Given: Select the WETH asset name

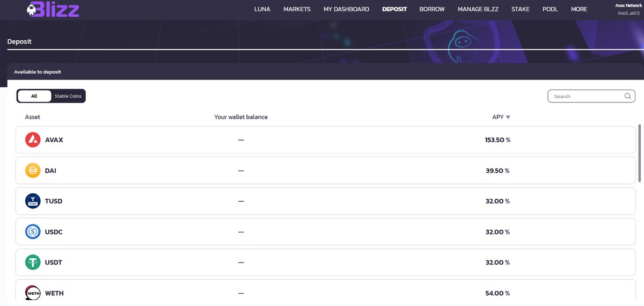Looking at the screenshot, I should click(54, 293).
